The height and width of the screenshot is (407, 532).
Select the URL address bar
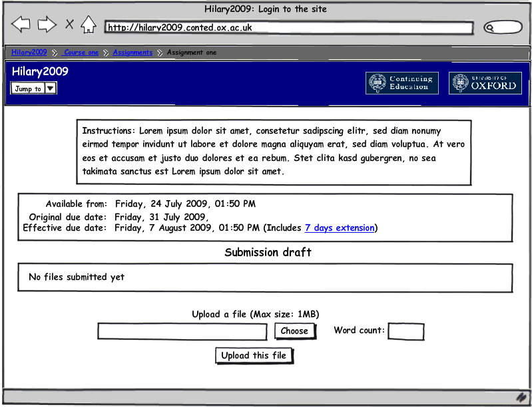[x=288, y=28]
